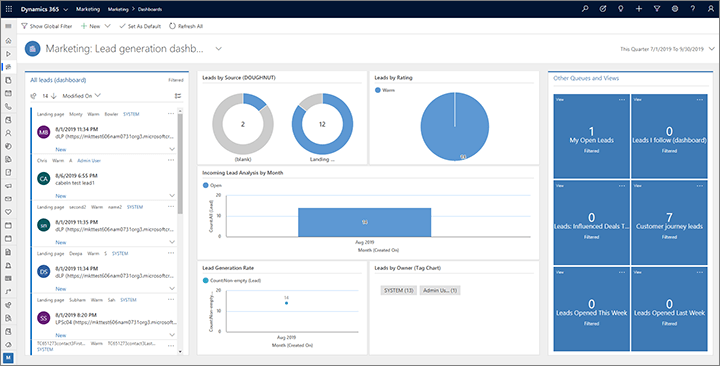Open Leads I follow (dashboard) tile
The height and width of the screenshot is (366, 720).
pyautogui.click(x=669, y=136)
